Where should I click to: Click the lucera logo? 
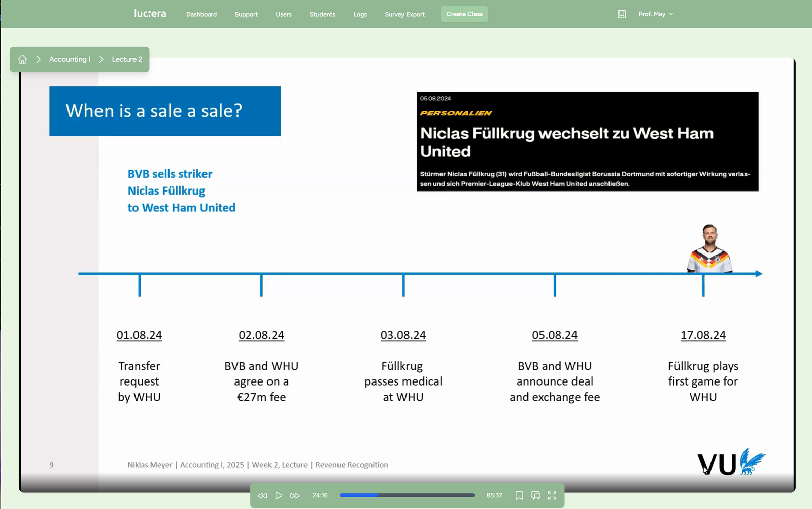pos(150,14)
